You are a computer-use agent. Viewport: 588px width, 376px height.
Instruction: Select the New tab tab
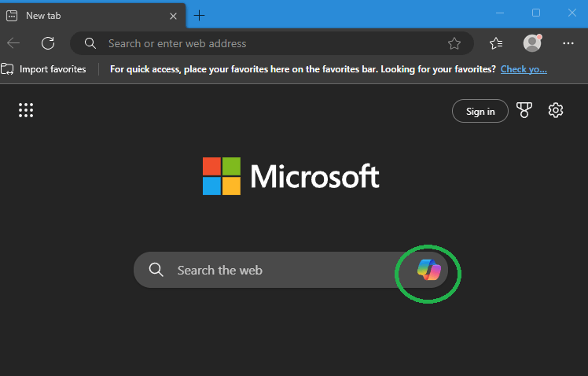93,16
